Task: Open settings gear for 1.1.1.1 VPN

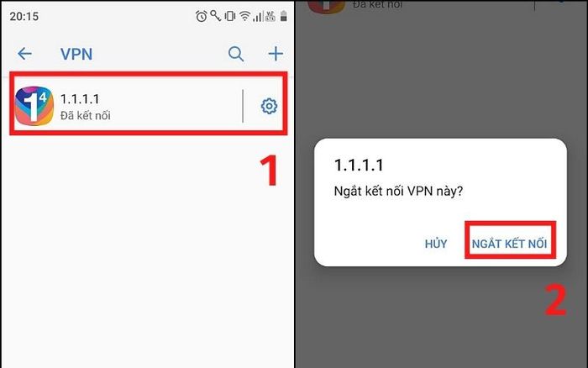Action: point(269,106)
